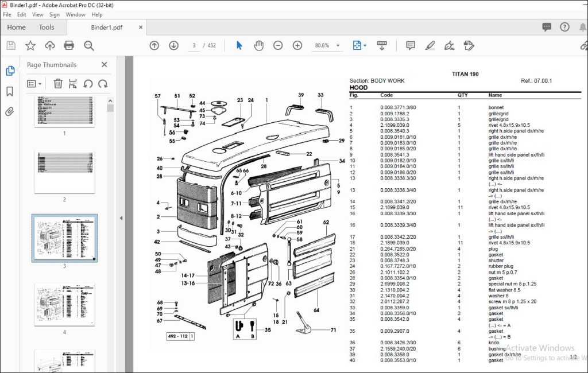Open the Window menu
This screenshot has height=373, width=588.
point(75,14)
